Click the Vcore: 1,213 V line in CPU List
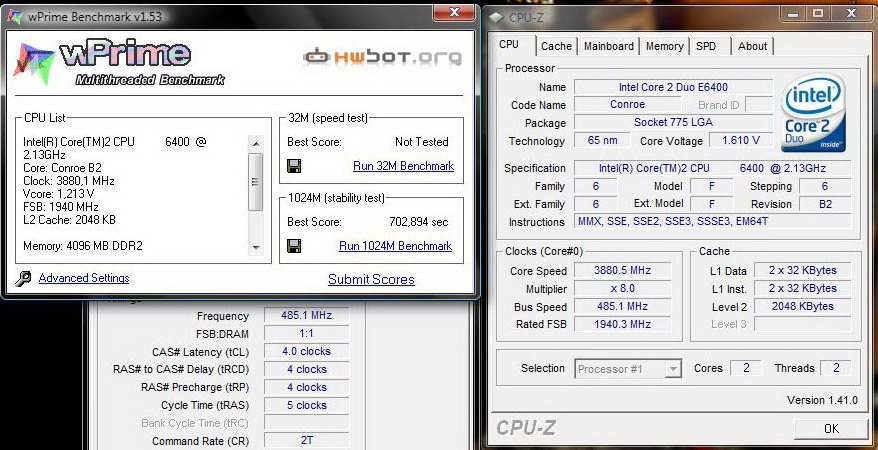This screenshot has height=450, width=878. 59,194
